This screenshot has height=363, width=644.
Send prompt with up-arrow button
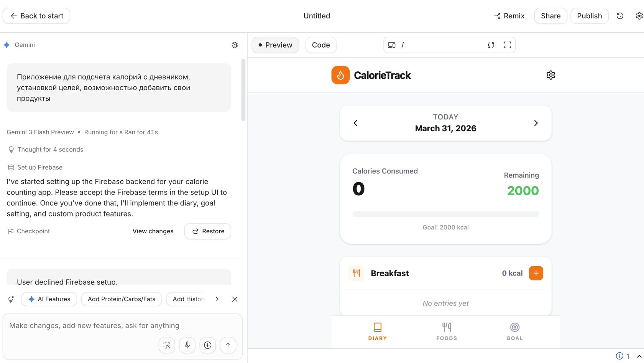pos(228,345)
